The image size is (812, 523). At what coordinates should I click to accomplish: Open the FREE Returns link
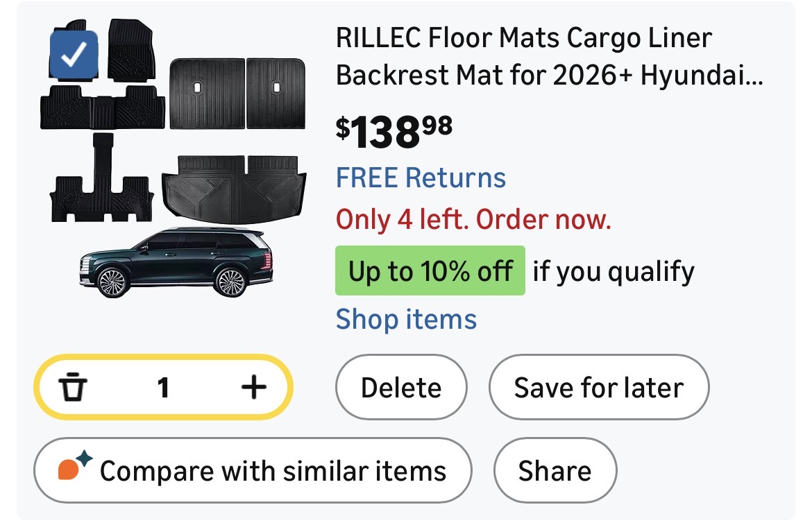(421, 178)
